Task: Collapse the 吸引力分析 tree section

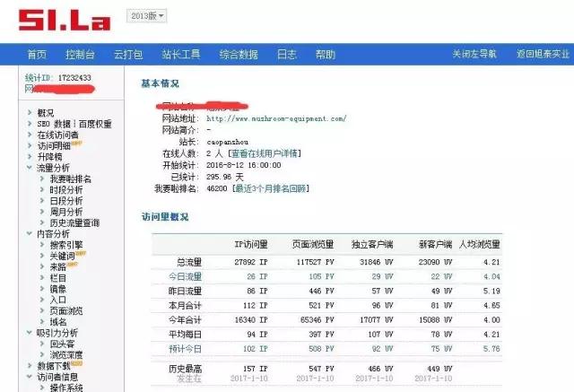Action: (30, 333)
